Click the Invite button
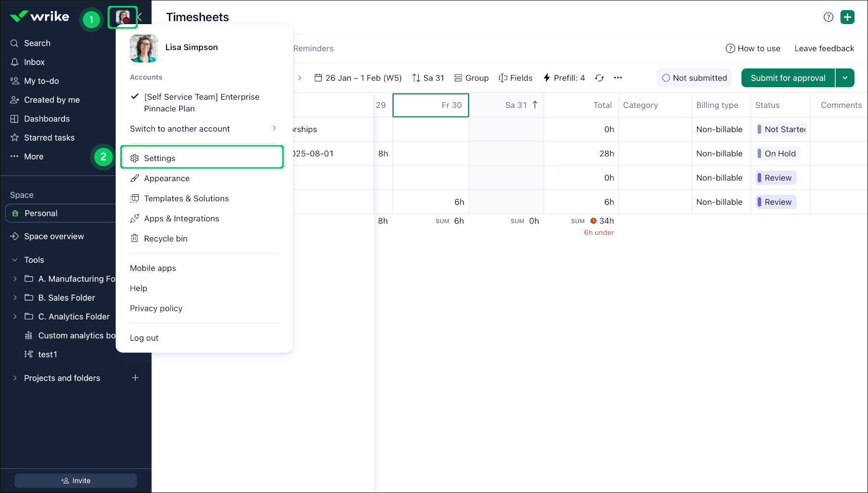The width and height of the screenshot is (868, 493). tap(76, 480)
